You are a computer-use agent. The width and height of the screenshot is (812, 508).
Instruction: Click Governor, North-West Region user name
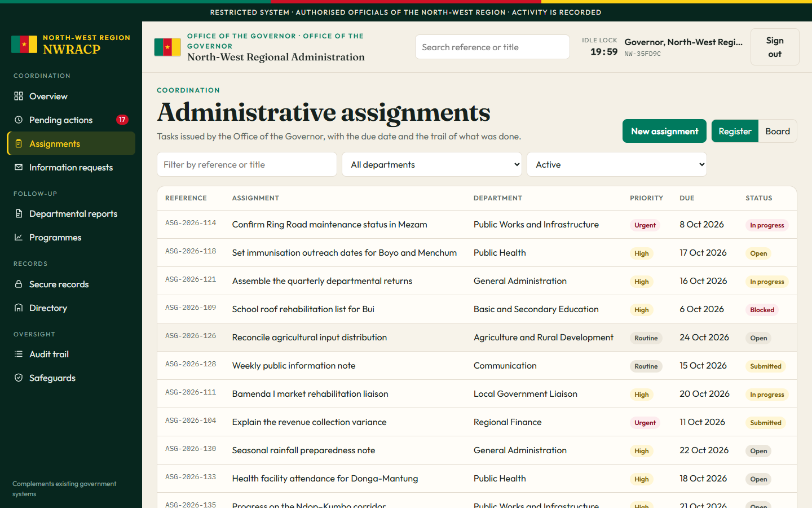pos(683,42)
